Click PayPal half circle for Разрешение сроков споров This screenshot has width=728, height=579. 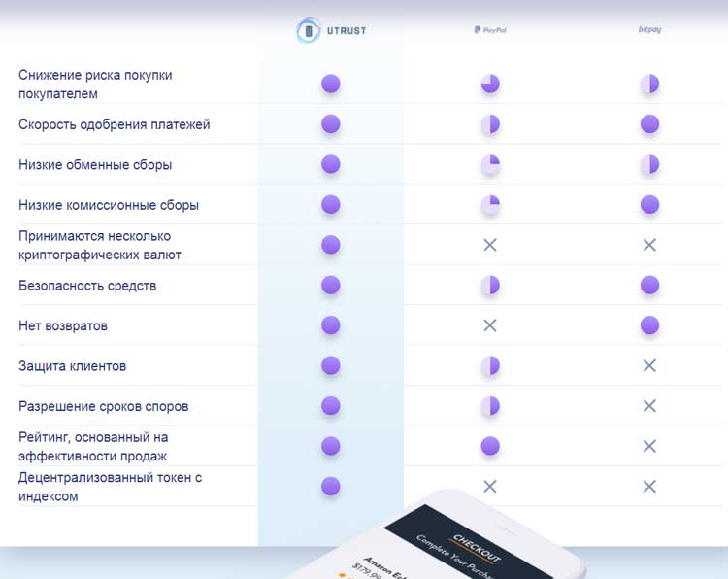(x=490, y=406)
